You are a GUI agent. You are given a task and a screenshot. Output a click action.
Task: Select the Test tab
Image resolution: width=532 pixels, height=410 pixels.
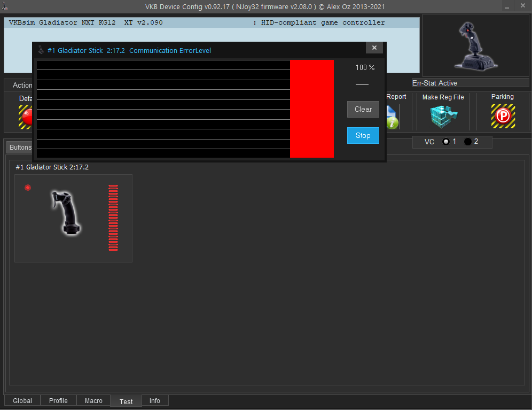pyautogui.click(x=126, y=401)
